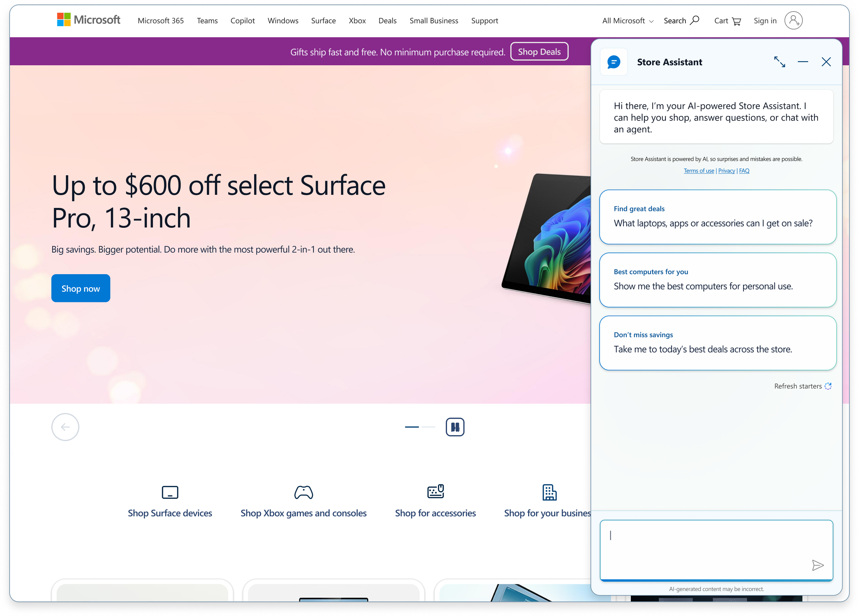Viewport: 859px width, 616px height.
Task: Select the first carousel slide indicator
Action: point(412,427)
